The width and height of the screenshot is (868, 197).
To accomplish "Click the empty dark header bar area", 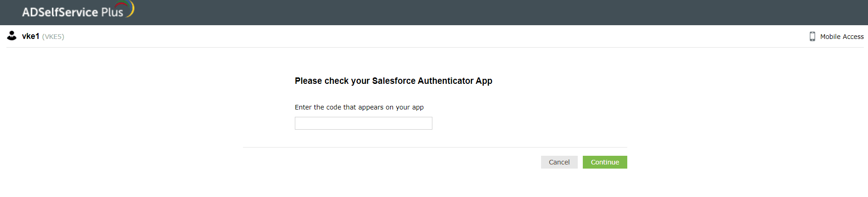I will 459,12.
